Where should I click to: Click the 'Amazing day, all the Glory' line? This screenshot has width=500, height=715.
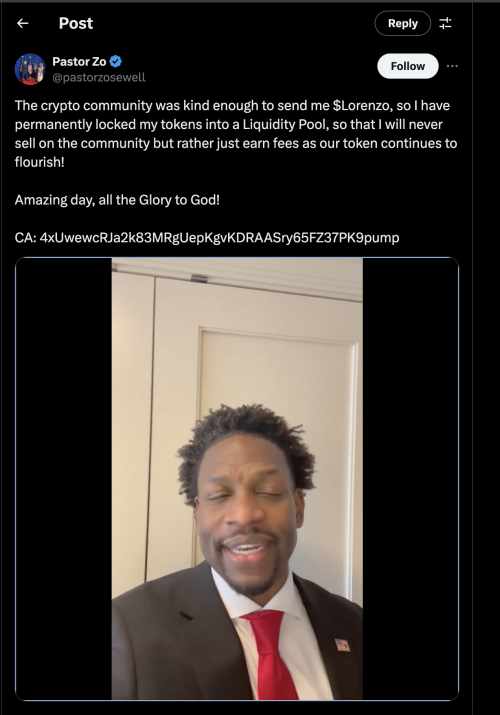pyautogui.click(x=117, y=200)
